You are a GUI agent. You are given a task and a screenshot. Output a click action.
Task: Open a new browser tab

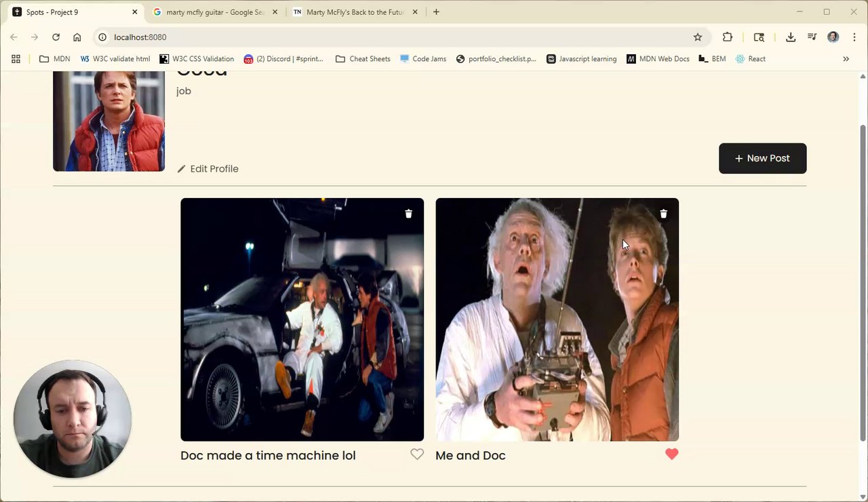pos(436,12)
